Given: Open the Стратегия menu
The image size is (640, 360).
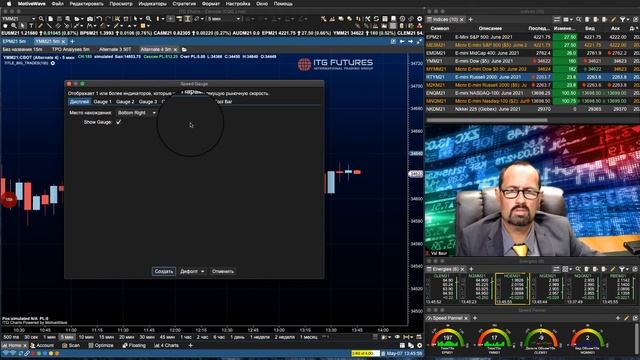Looking at the screenshot, I should click(184, 4).
